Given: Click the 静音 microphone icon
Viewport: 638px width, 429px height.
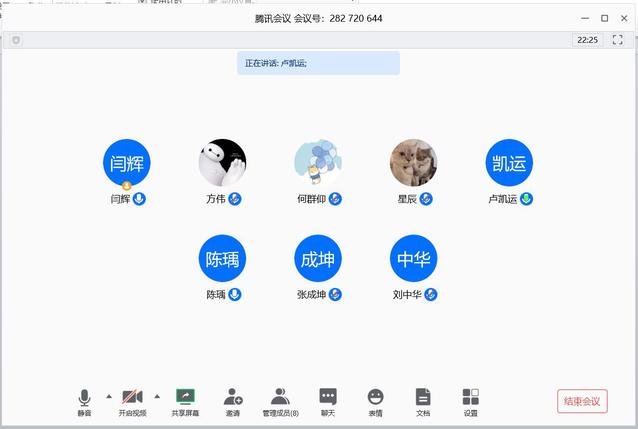Looking at the screenshot, I should coord(84,398).
